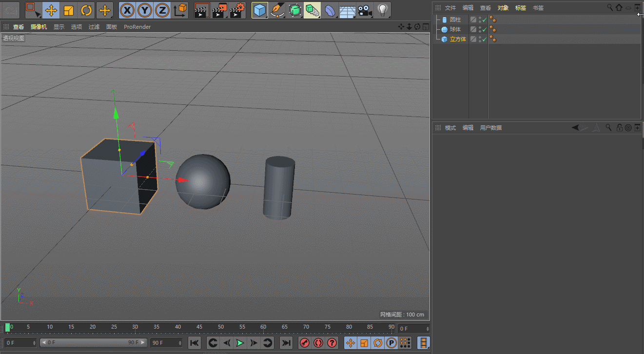Add a light with the bulb icon
This screenshot has width=644, height=354.
(x=383, y=10)
